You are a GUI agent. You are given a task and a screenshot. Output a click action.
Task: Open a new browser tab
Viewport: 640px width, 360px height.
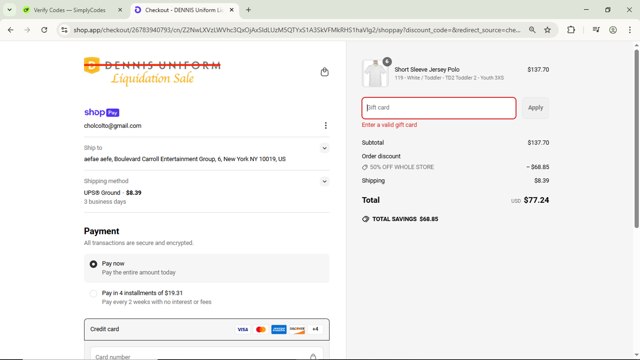pyautogui.click(x=248, y=10)
